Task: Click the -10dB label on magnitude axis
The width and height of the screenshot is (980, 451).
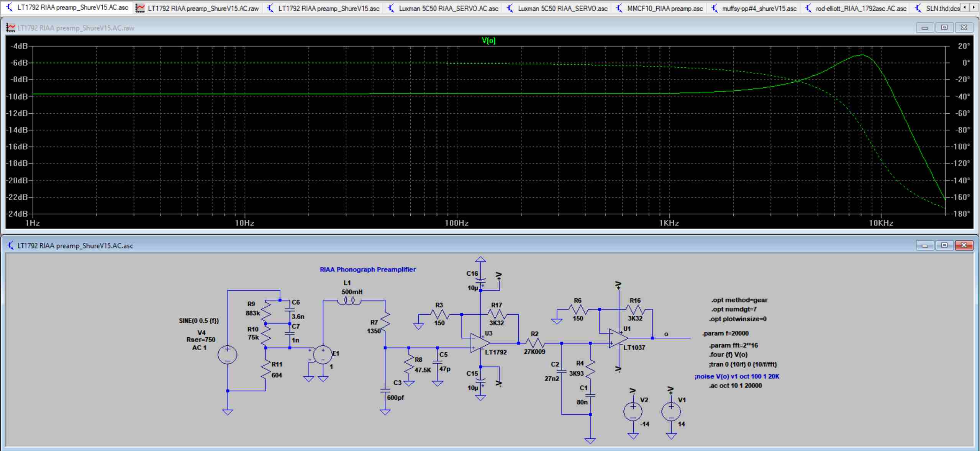Action: click(18, 96)
